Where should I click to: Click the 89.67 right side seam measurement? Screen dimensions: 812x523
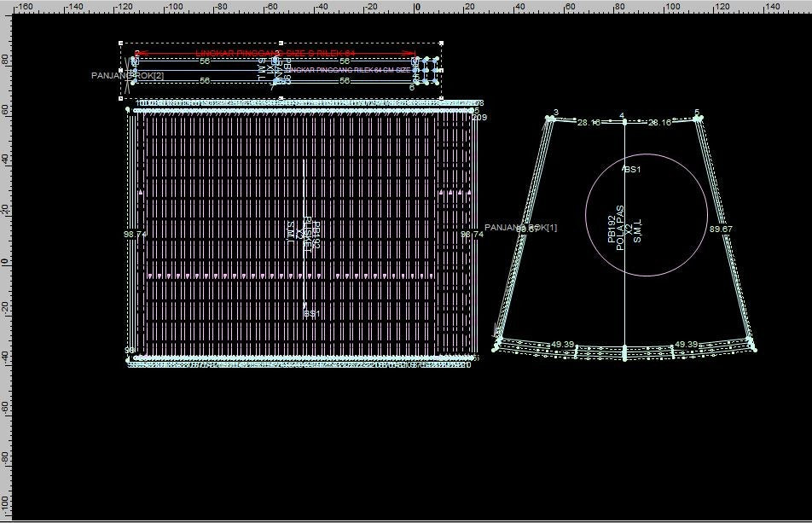click(x=721, y=229)
